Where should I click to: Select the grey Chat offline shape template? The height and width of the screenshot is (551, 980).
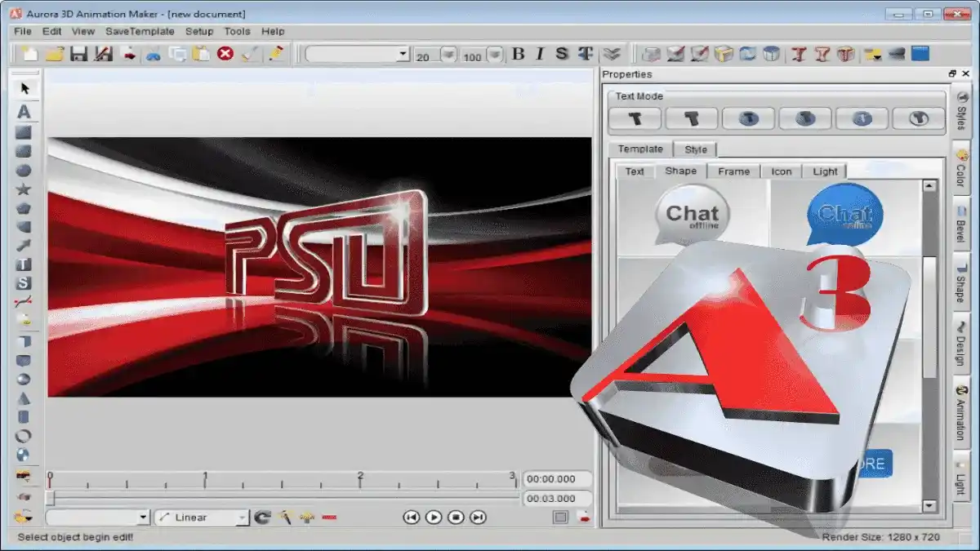(692, 215)
